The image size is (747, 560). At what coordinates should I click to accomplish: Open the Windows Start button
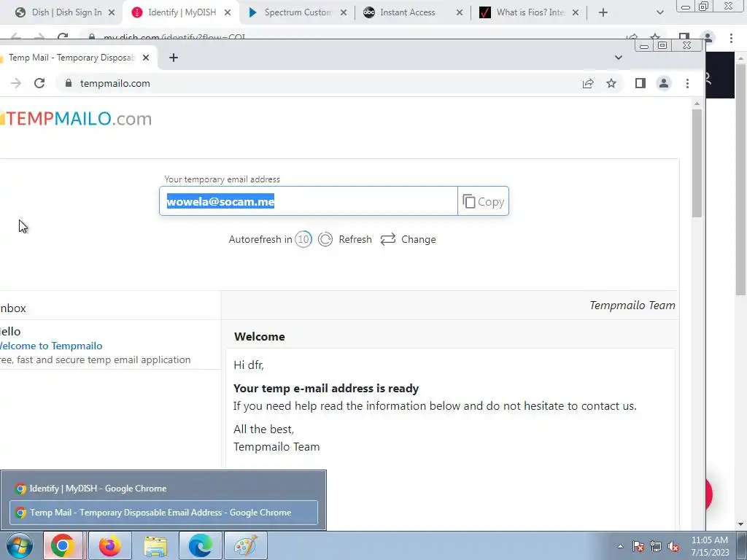[x=20, y=545]
